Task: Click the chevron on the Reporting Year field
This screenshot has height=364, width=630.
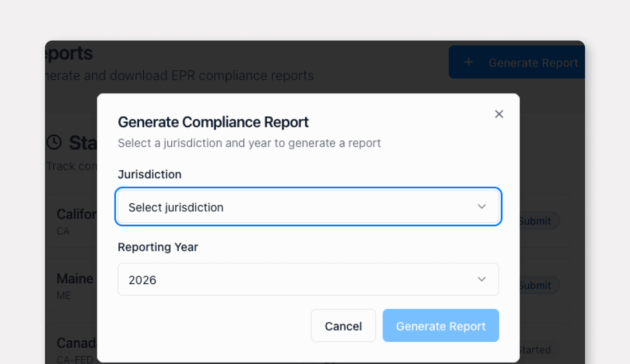Action: tap(482, 279)
